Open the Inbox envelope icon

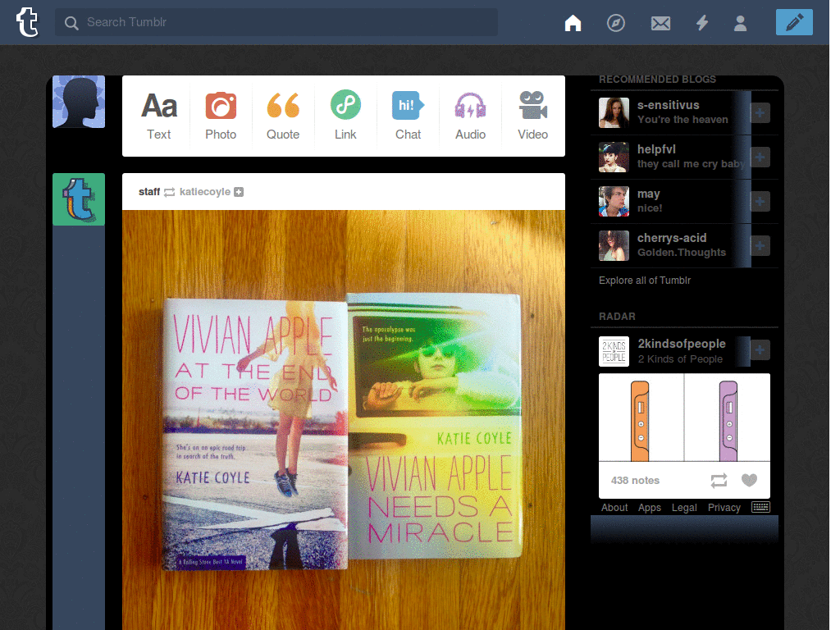(x=660, y=23)
